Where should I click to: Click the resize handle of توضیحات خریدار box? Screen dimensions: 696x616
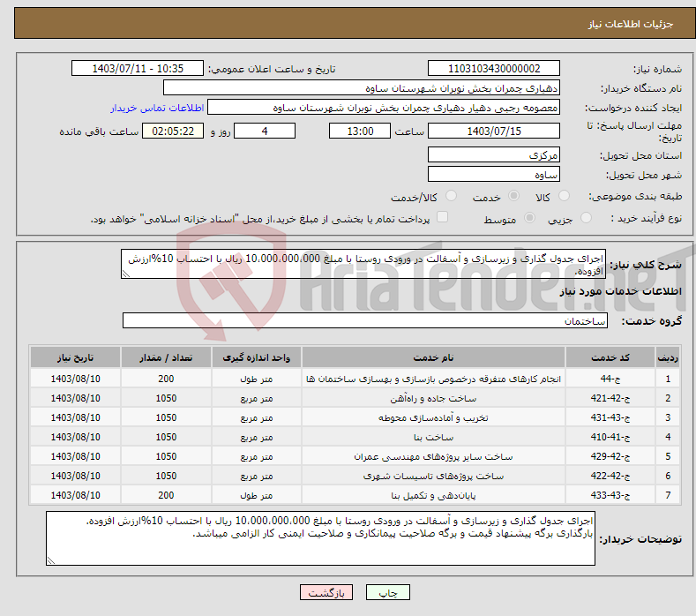click(x=50, y=560)
